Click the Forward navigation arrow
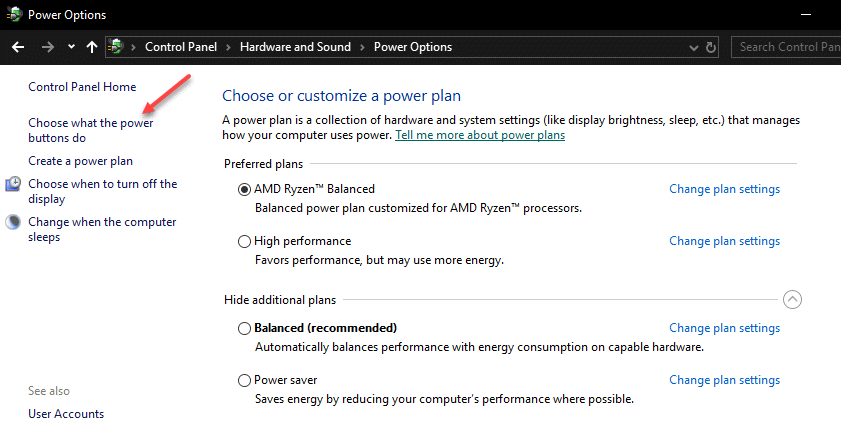Viewport: 841px width, 430px height. pos(46,47)
